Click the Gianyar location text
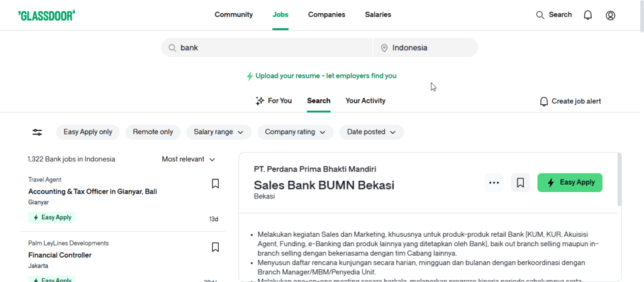This screenshot has width=644, height=282. pos(38,202)
